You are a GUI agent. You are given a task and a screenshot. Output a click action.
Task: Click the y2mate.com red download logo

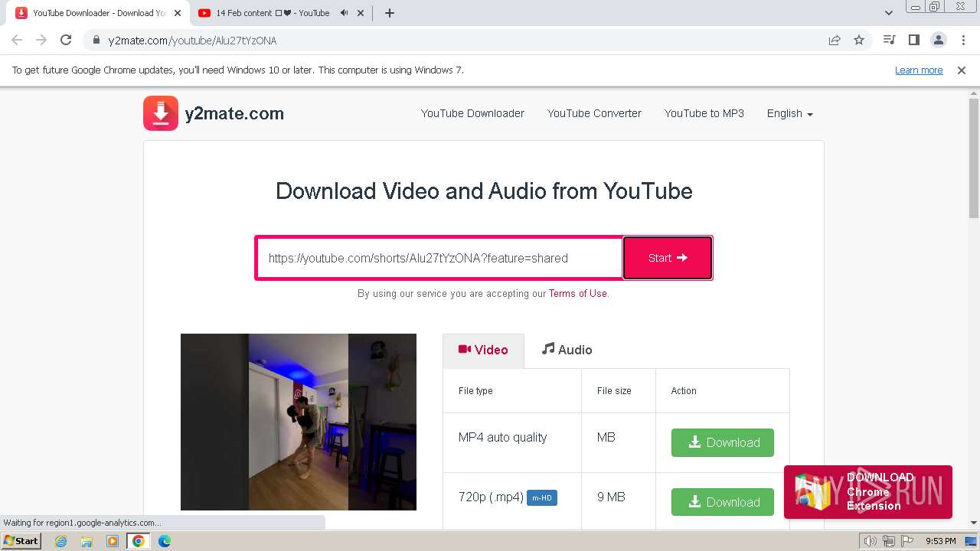tap(161, 113)
